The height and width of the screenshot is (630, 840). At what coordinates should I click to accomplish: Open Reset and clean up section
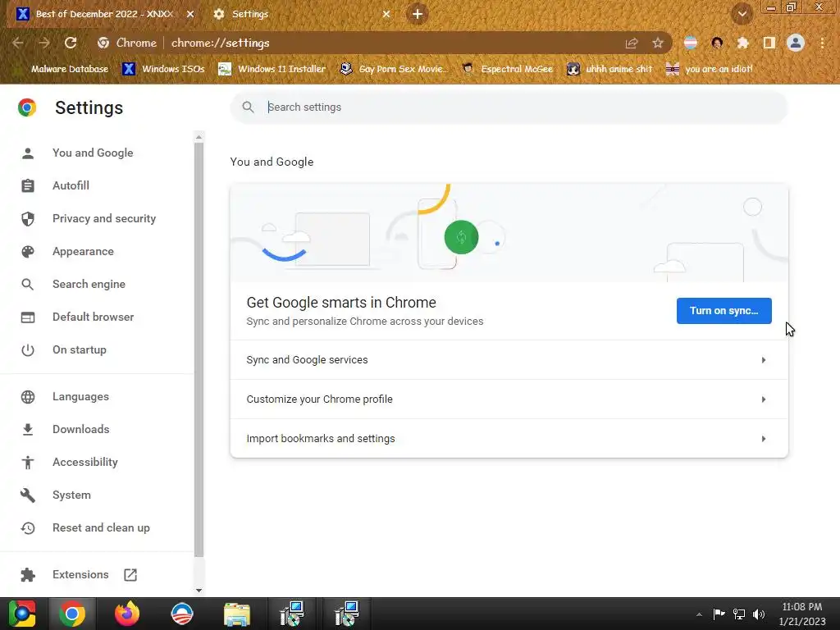(101, 527)
